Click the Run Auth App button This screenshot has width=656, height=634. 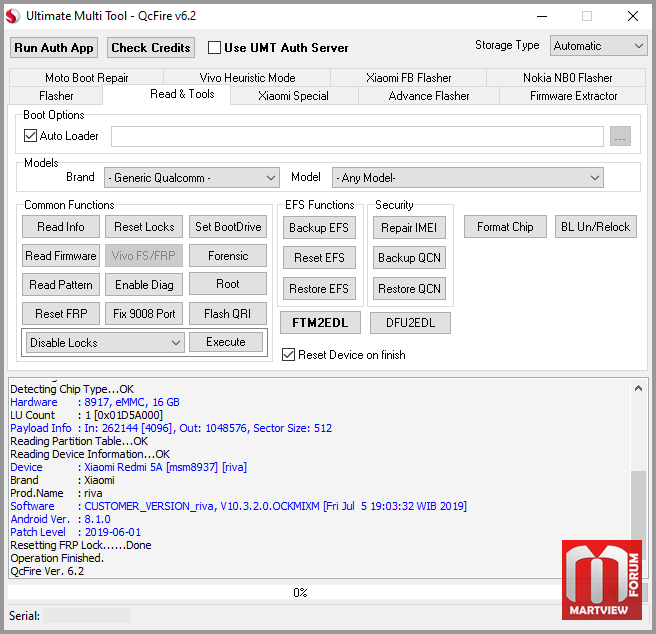[x=54, y=48]
